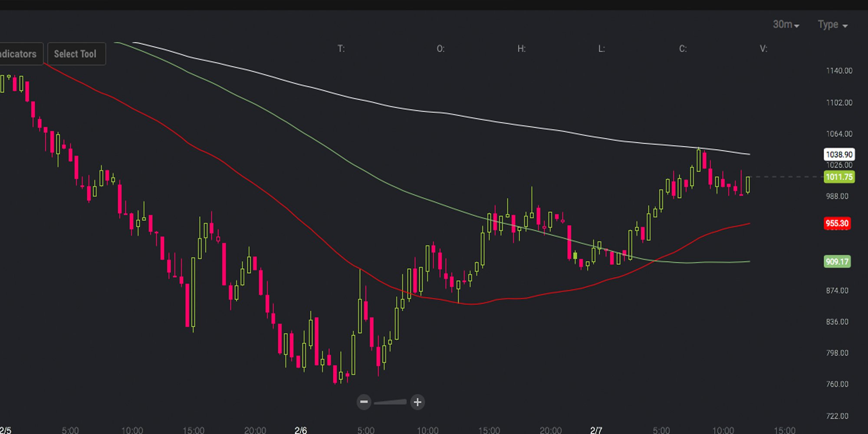Open the 30m timeframe dropdown
Viewport: 868px width, 434px height.
click(x=786, y=25)
